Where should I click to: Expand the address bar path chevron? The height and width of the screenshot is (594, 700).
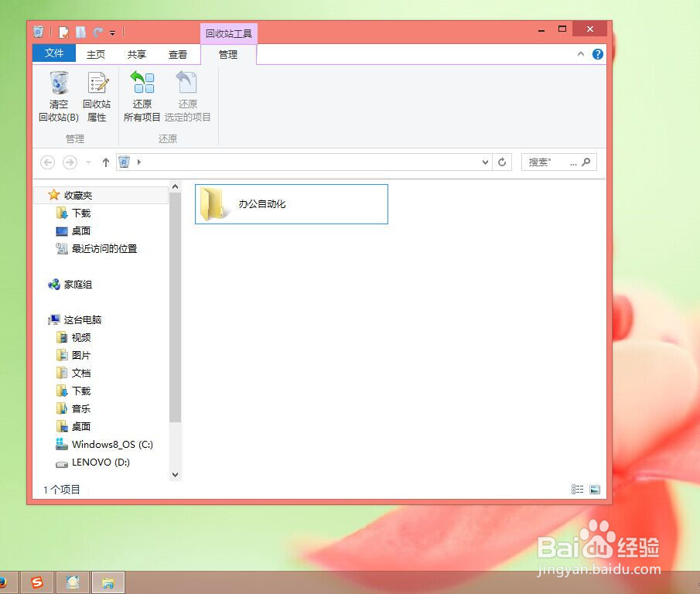[139, 162]
